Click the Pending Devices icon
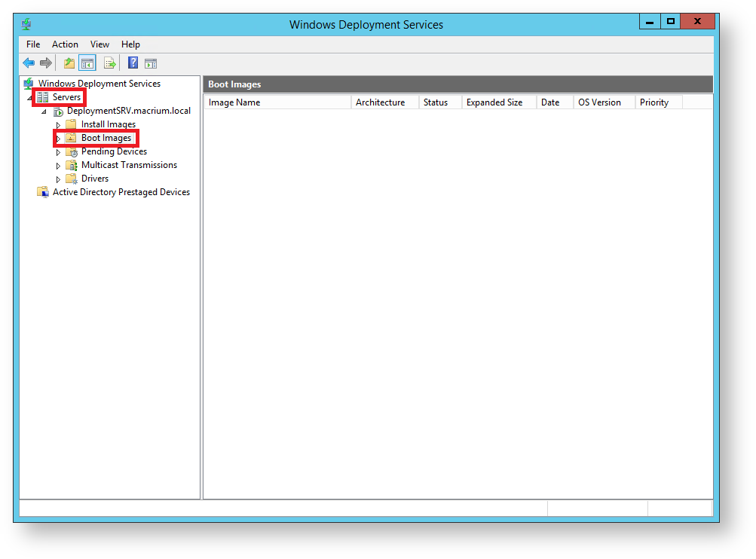 click(x=72, y=151)
